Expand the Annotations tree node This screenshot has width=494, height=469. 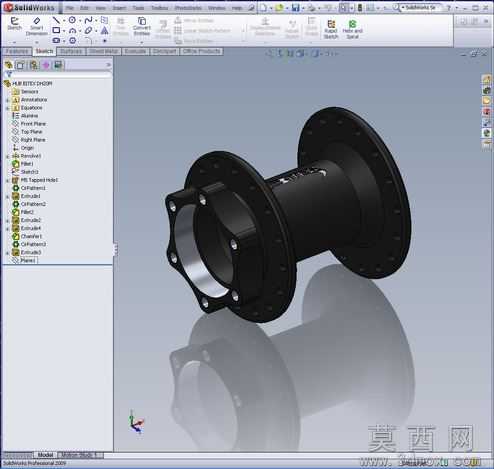point(7,100)
